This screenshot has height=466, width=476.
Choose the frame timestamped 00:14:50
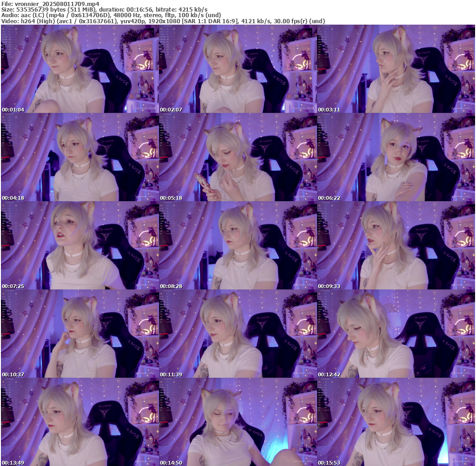238,422
